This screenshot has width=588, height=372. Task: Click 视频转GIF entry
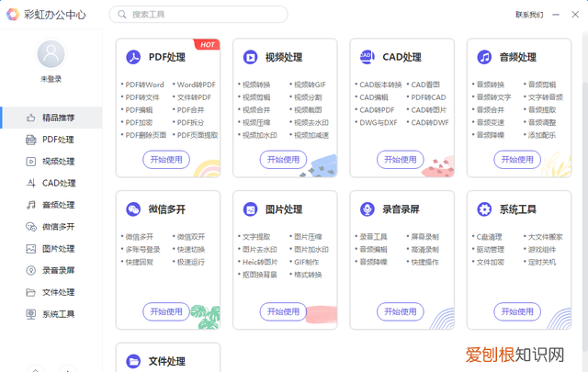[x=310, y=85]
